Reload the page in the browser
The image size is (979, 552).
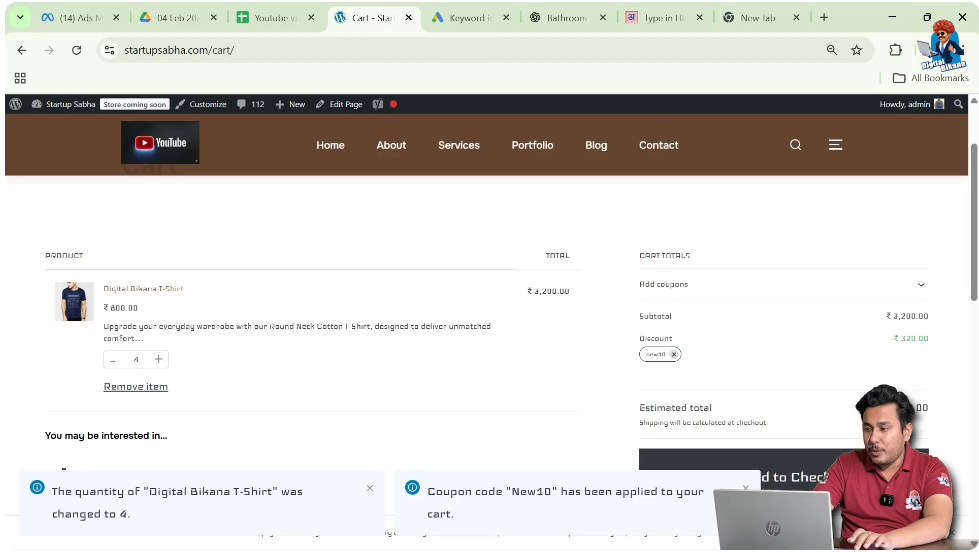pos(76,50)
